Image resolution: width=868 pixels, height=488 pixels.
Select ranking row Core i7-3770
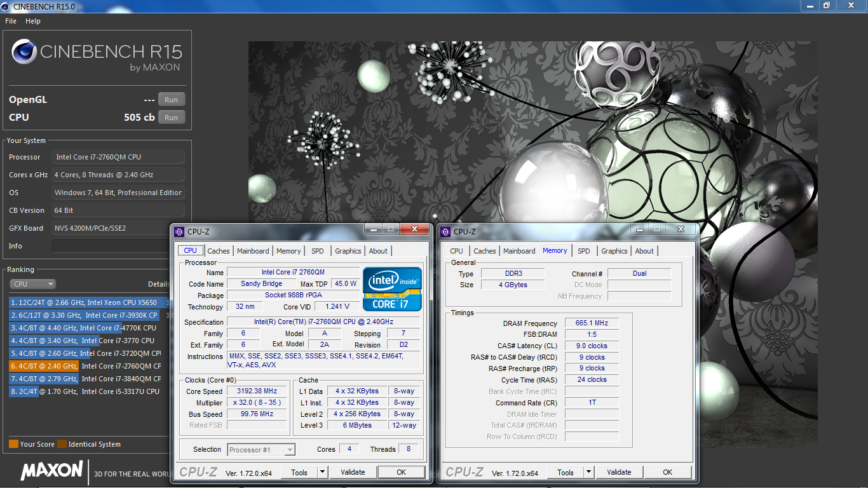click(x=89, y=341)
